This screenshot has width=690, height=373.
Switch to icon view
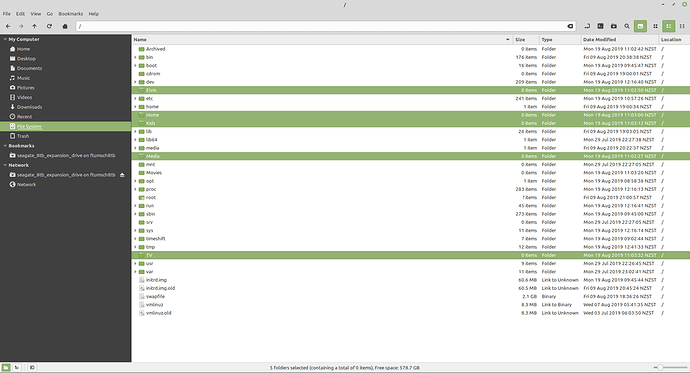pos(655,26)
